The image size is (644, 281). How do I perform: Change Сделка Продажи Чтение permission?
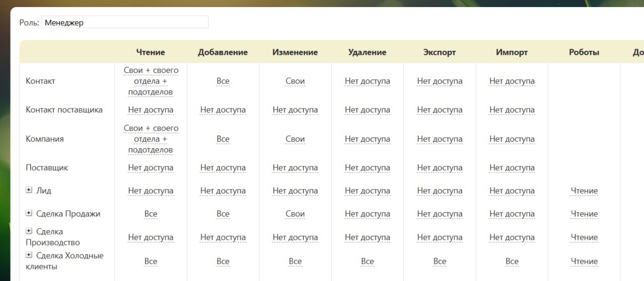151,214
